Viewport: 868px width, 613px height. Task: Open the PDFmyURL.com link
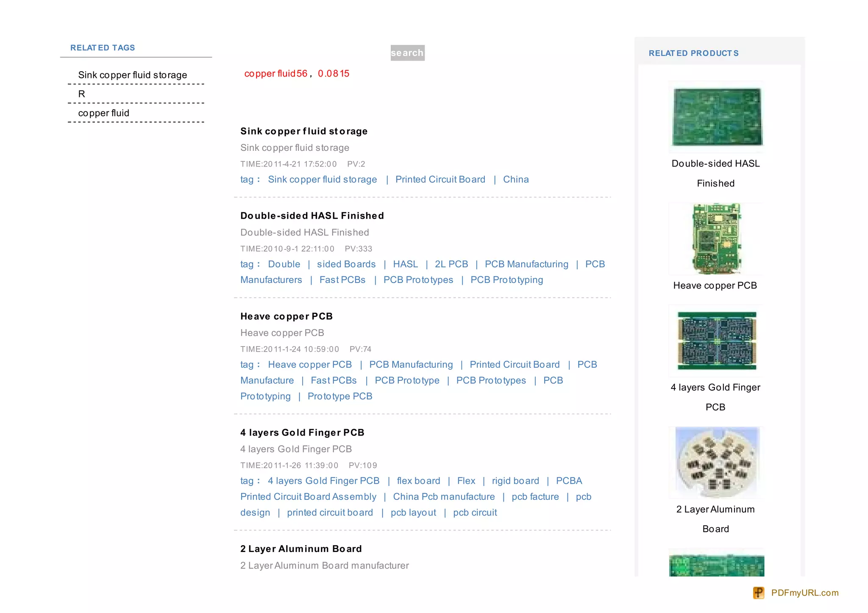[x=804, y=593]
